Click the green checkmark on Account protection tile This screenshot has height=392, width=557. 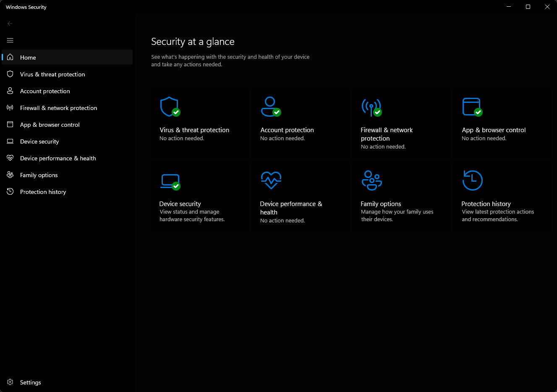coord(276,112)
